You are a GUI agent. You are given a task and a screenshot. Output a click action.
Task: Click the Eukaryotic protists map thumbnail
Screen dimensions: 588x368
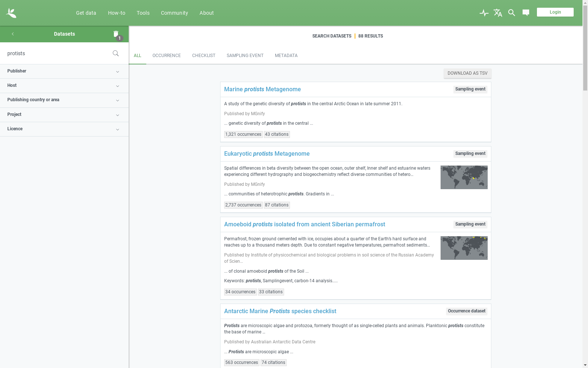[x=464, y=177]
